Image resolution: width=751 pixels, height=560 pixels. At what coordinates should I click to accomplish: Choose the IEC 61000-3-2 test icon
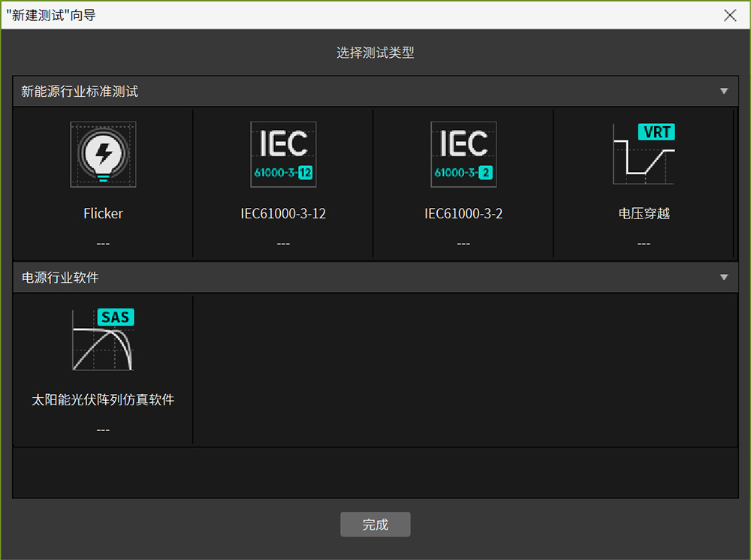click(x=463, y=155)
